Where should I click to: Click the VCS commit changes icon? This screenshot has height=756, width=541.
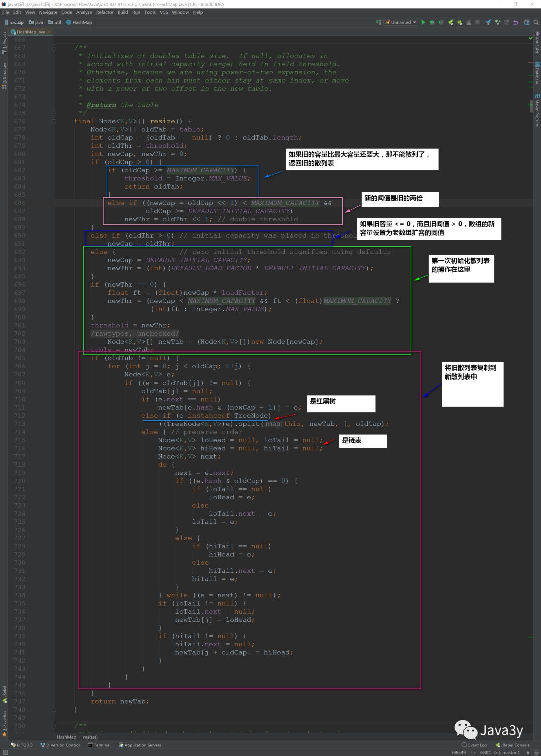497,22
